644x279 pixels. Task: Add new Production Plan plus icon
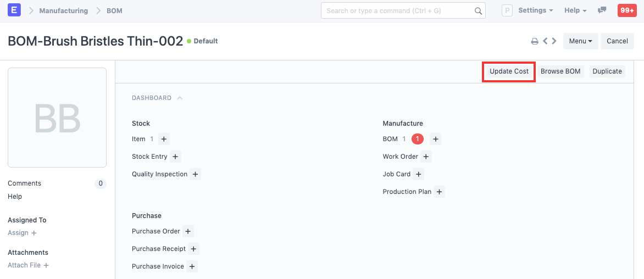(439, 192)
